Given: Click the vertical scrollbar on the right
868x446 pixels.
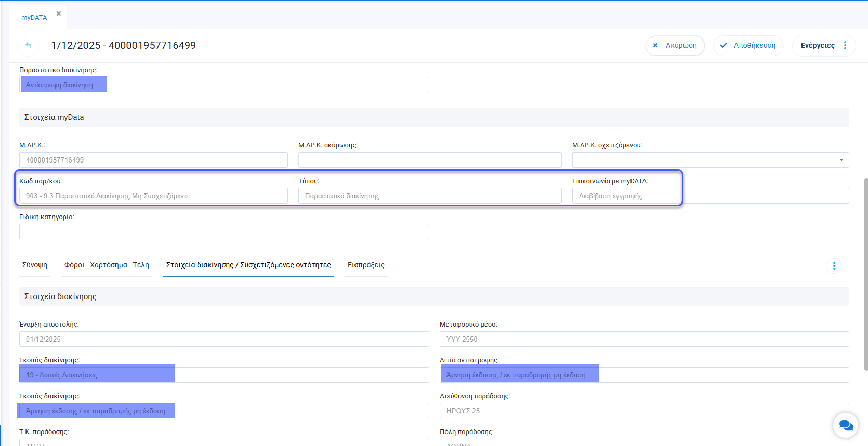Looking at the screenshot, I should point(865,274).
